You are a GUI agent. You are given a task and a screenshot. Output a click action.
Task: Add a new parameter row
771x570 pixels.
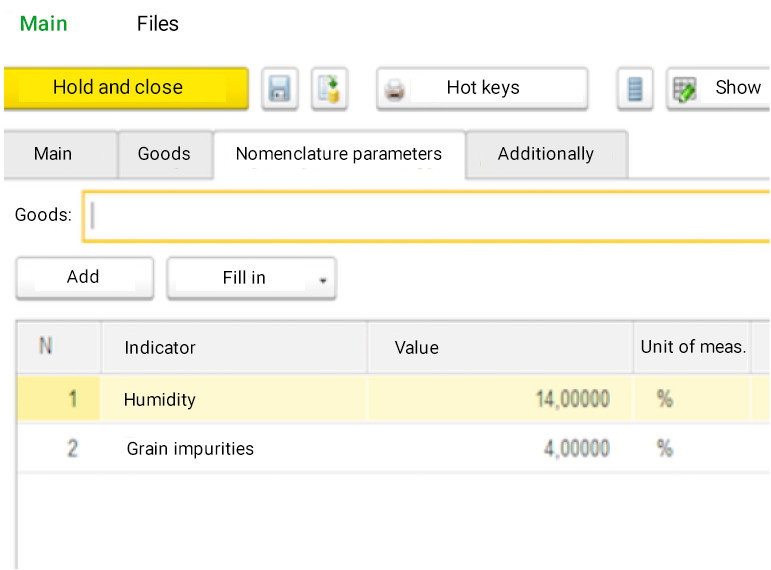pos(85,278)
